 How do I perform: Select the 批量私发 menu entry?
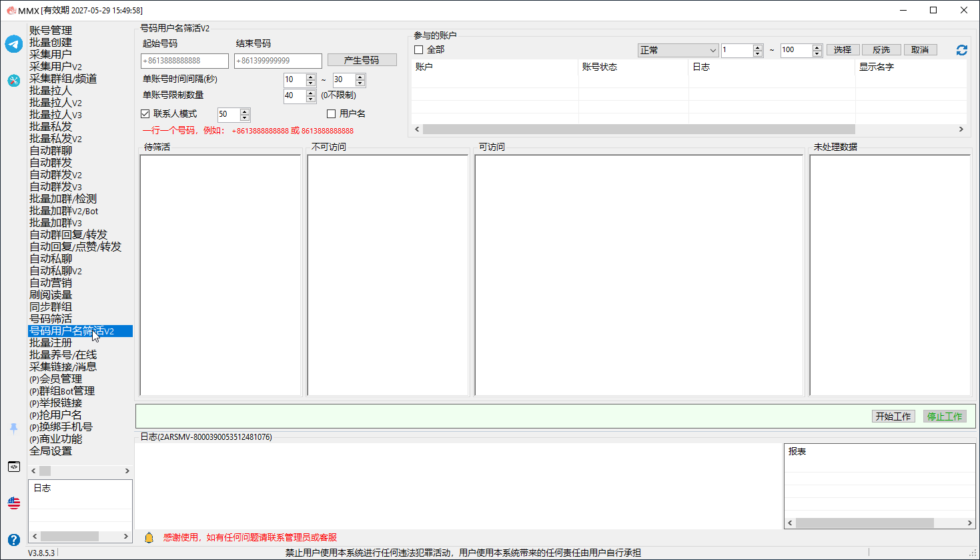(x=51, y=127)
